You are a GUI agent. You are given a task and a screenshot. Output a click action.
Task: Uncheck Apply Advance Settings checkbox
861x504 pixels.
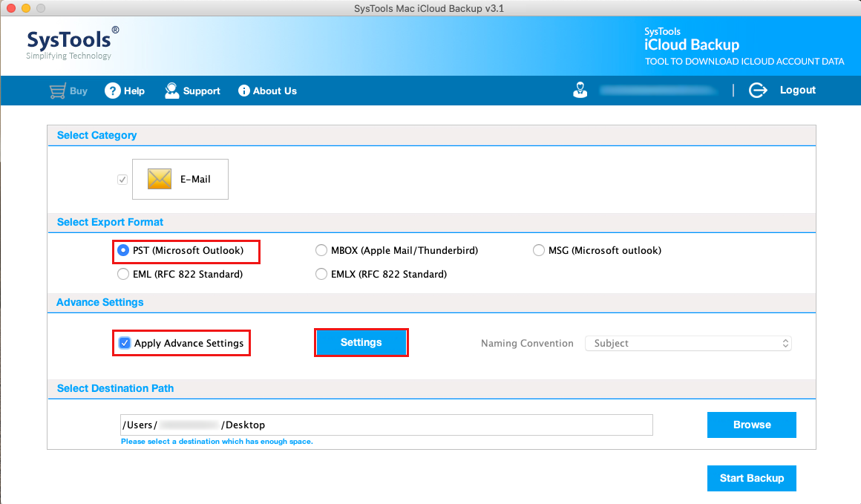(x=125, y=343)
